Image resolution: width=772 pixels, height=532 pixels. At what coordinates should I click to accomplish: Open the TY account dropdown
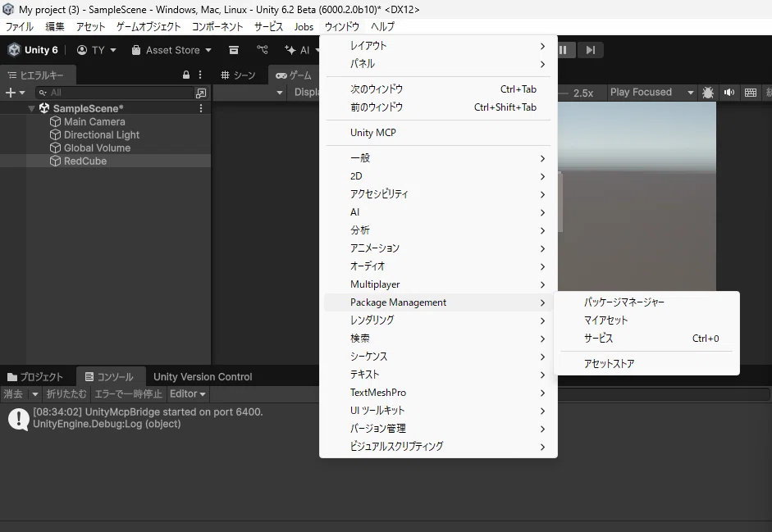tap(97, 50)
